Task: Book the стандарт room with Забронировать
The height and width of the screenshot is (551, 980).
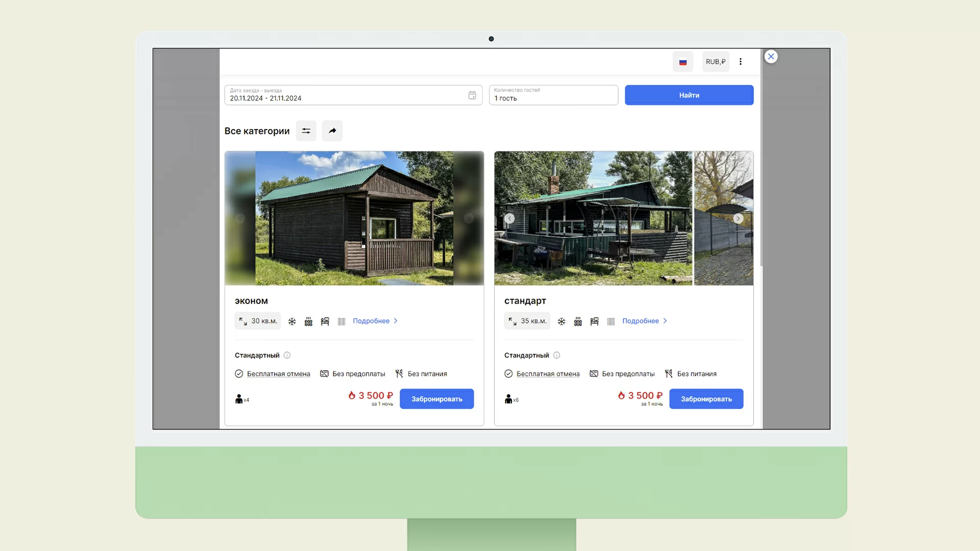Action: [706, 399]
